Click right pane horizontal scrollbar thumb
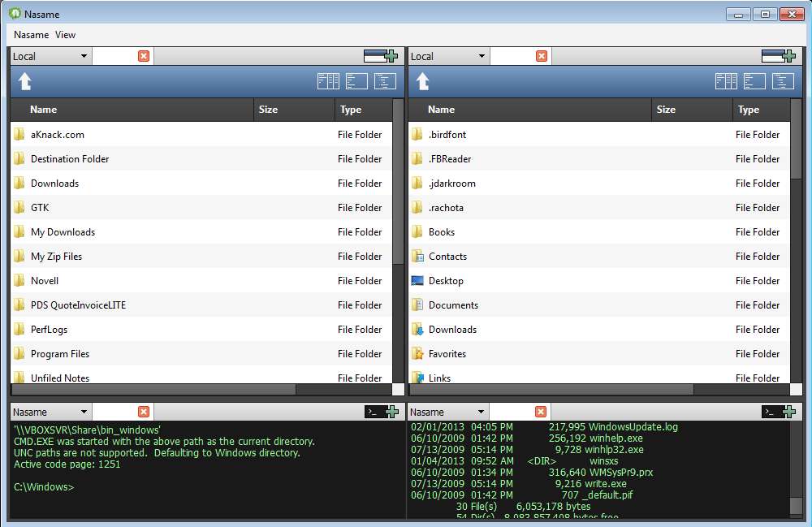Image resolution: width=812 pixels, height=527 pixels. [x=551, y=389]
